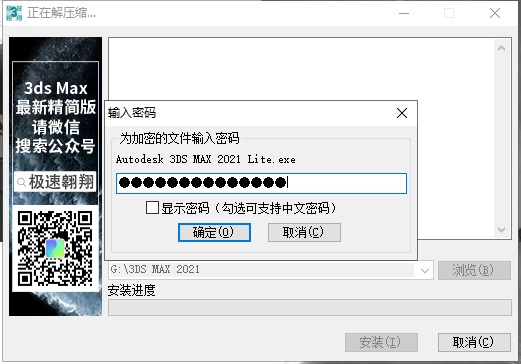Focus the masked password input field
The width and height of the screenshot is (521, 364).
[261, 183]
